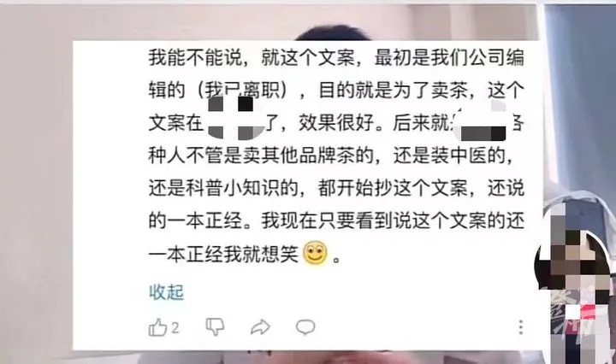Collapse the comment with 收起
This screenshot has width=616, height=364.
click(166, 292)
